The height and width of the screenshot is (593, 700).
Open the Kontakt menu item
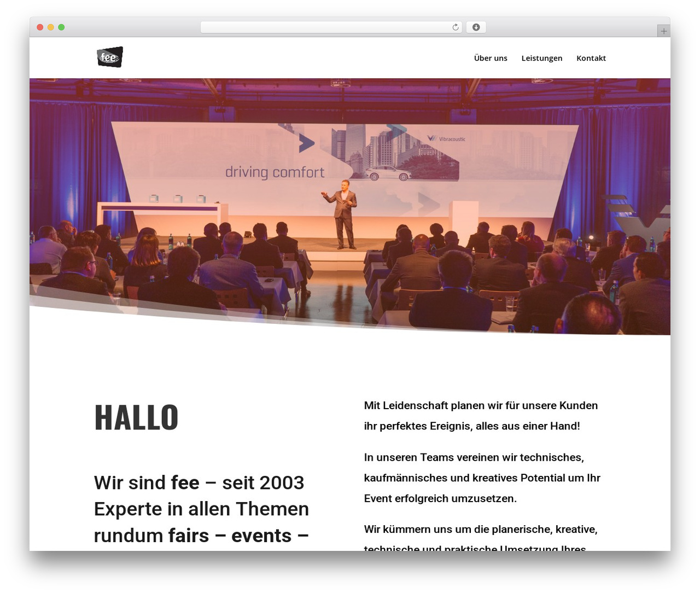coord(591,58)
